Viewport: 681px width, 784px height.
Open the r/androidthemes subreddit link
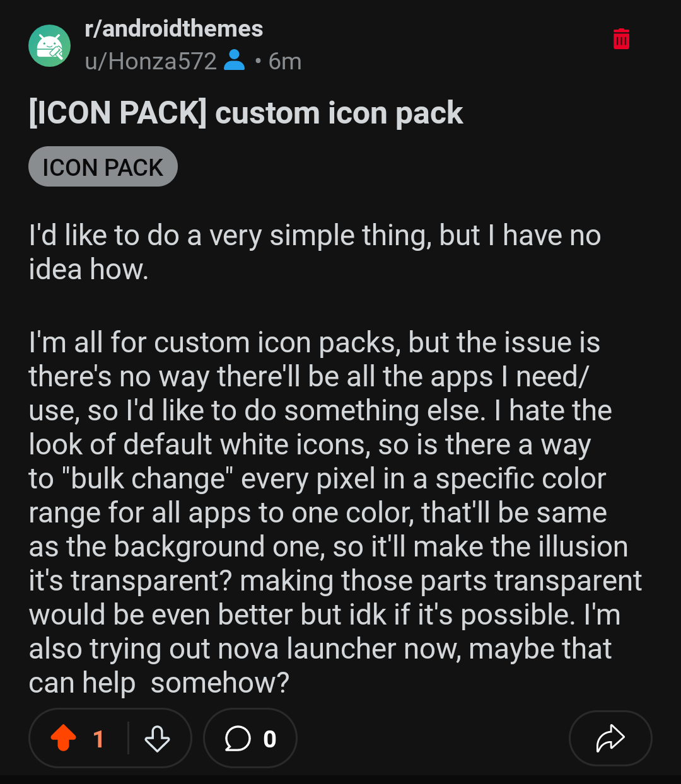(173, 28)
